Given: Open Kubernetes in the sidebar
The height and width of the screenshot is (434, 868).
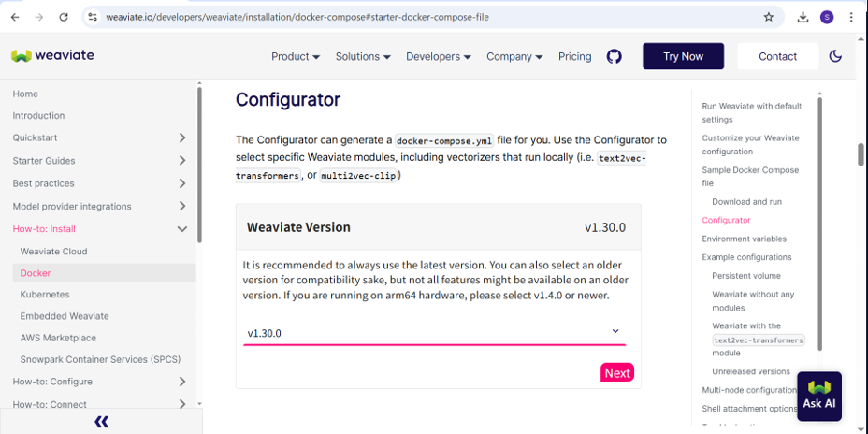Looking at the screenshot, I should point(45,295).
